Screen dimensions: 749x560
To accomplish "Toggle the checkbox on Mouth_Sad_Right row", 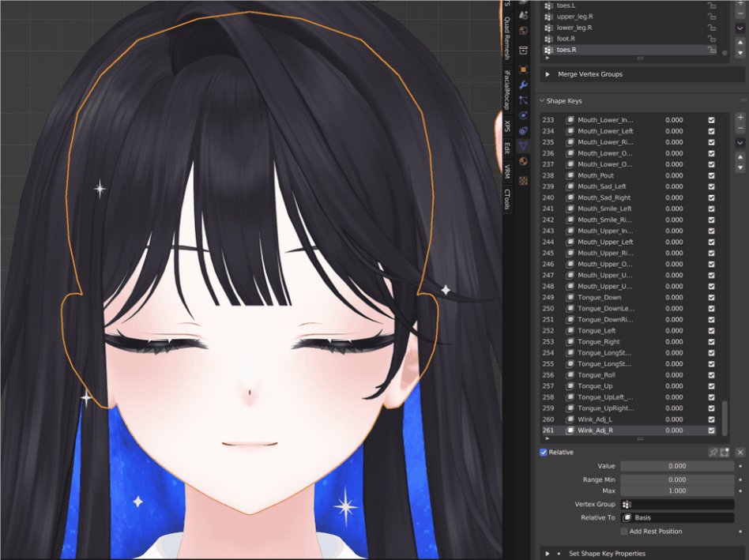I will tap(711, 197).
